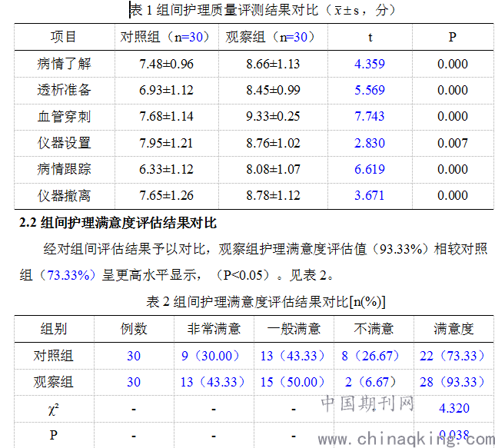Click the section heading 2.2 组间护理满意度评估结果对比

pyautogui.click(x=118, y=224)
